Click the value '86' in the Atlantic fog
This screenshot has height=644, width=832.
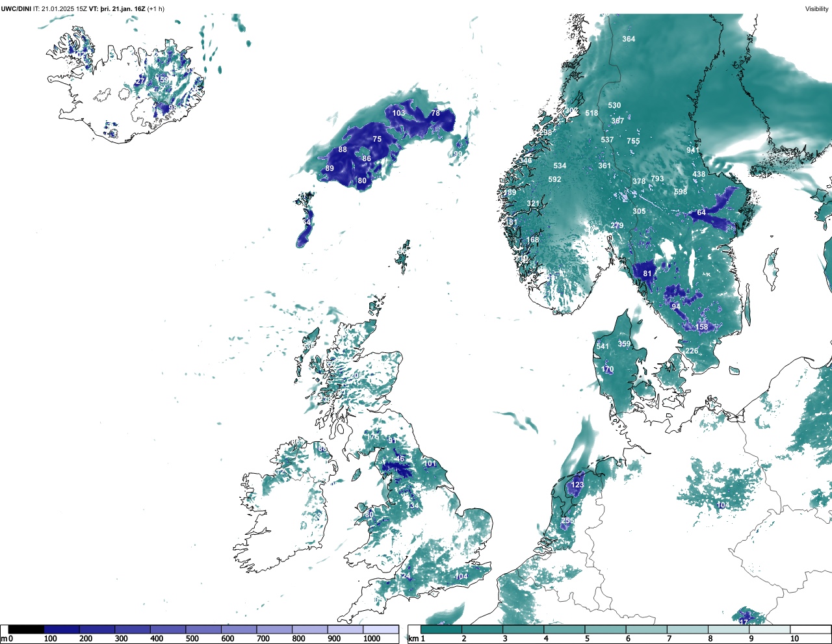tap(367, 159)
